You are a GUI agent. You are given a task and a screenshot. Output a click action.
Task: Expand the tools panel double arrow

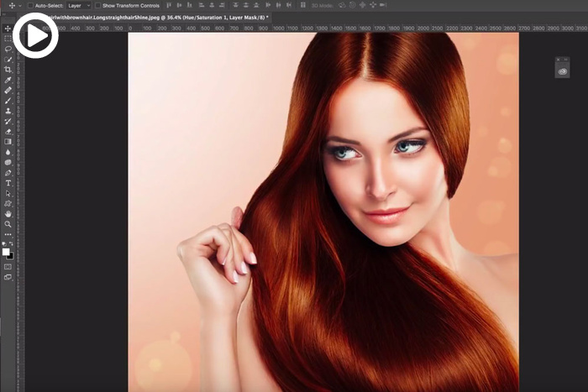(3, 14)
